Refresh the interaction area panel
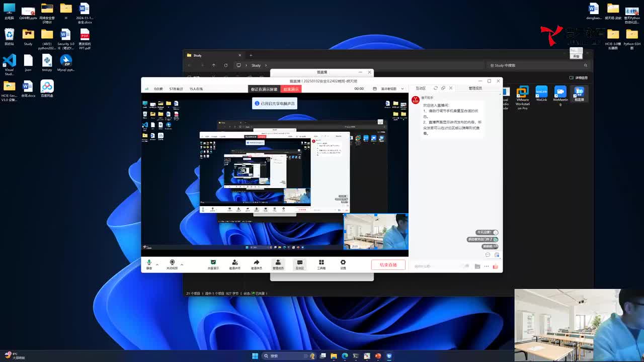644x362 pixels. coord(436,88)
